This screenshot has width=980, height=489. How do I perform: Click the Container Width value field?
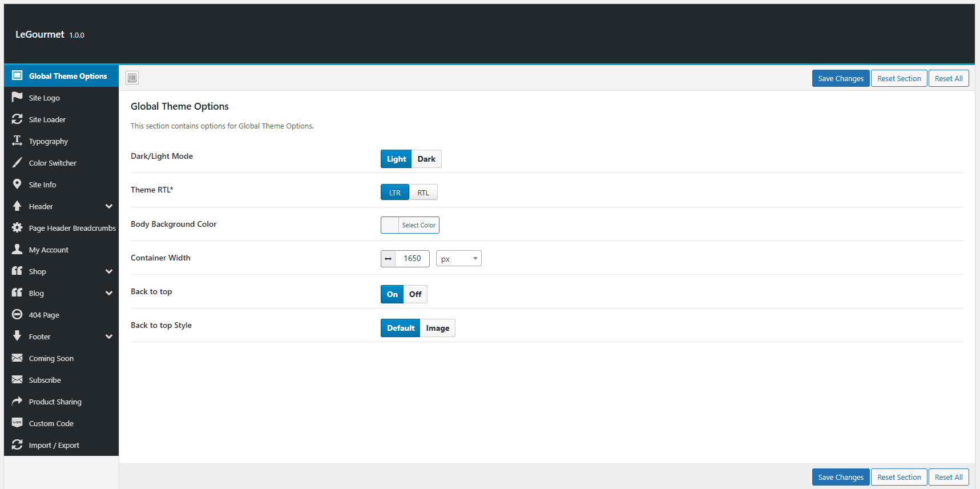412,258
